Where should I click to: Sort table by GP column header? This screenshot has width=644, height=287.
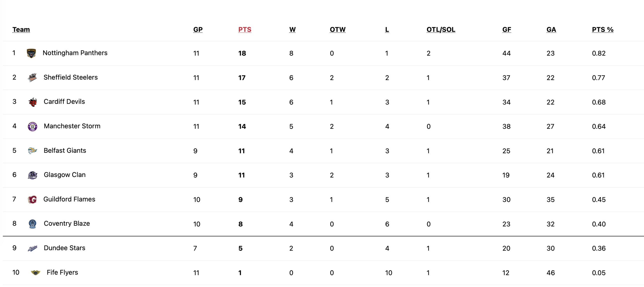coord(198,30)
